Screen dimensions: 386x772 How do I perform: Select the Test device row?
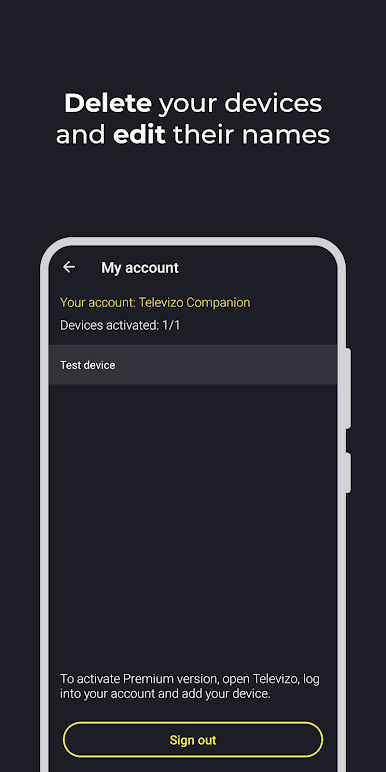[193, 365]
